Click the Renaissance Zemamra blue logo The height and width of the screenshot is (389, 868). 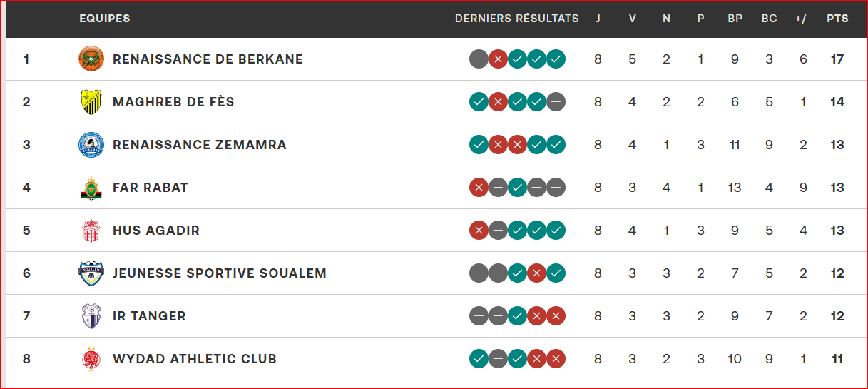[x=91, y=145]
